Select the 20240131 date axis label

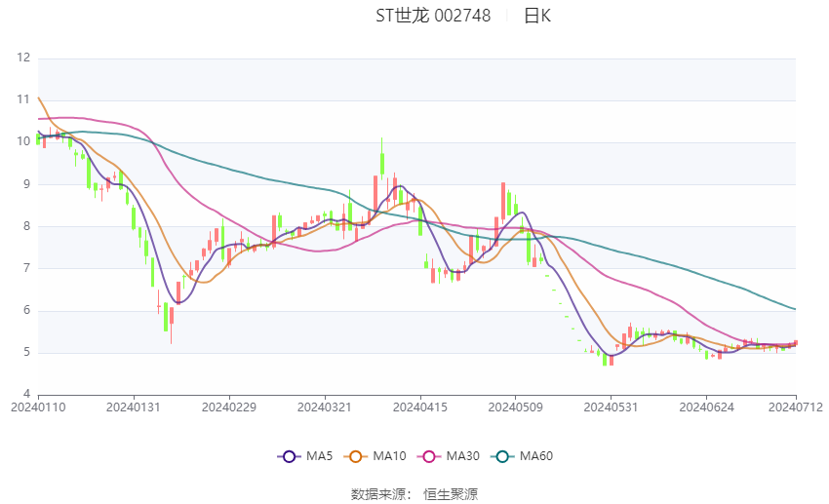(134, 407)
